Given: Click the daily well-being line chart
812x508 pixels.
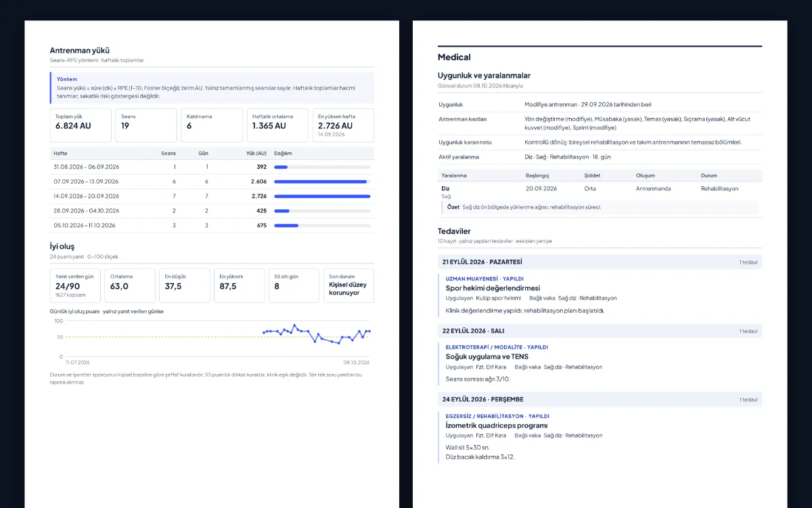Looking at the screenshot, I should [212, 341].
